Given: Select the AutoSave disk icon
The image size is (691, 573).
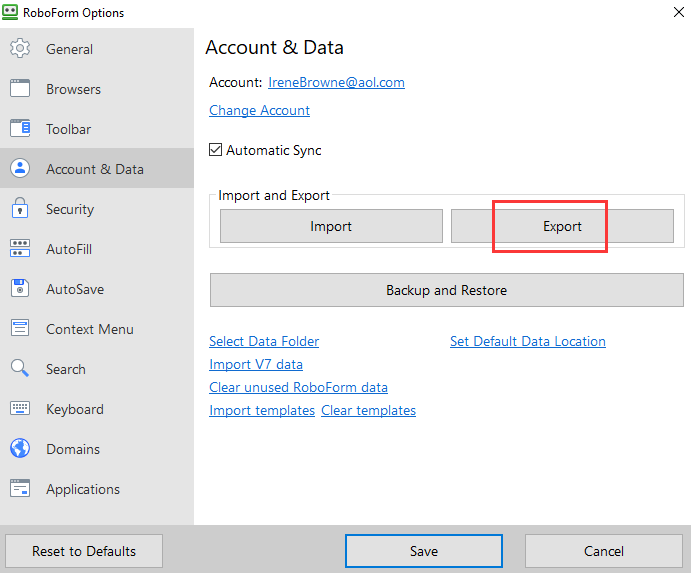Looking at the screenshot, I should pyautogui.click(x=20, y=289).
